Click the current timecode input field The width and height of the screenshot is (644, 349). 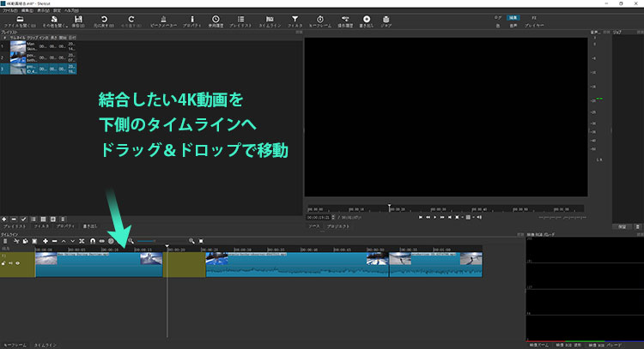click(320, 217)
